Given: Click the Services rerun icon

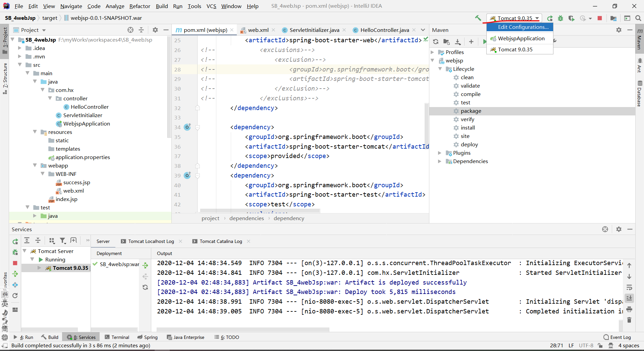Looking at the screenshot, I should click(x=15, y=241).
